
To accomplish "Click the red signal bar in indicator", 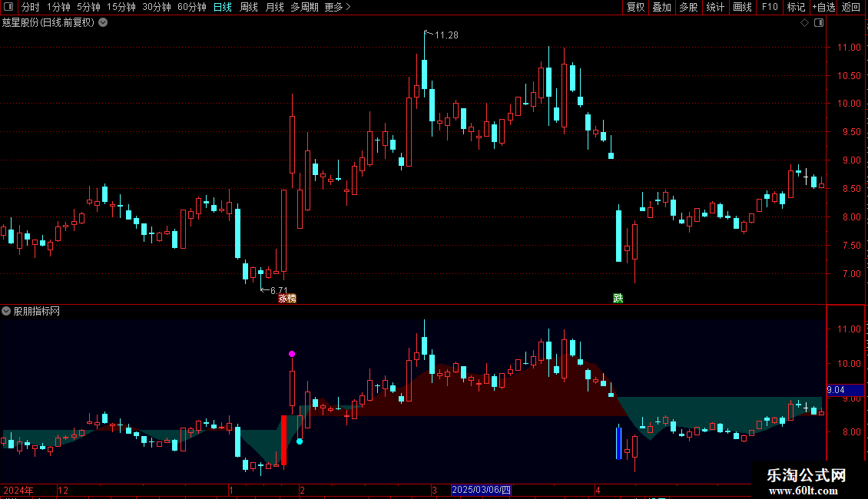I will tap(284, 441).
